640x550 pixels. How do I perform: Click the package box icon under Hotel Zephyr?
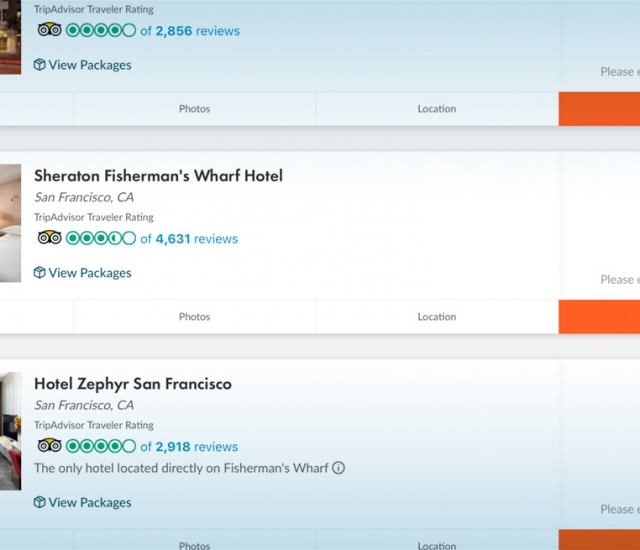[x=39, y=502]
